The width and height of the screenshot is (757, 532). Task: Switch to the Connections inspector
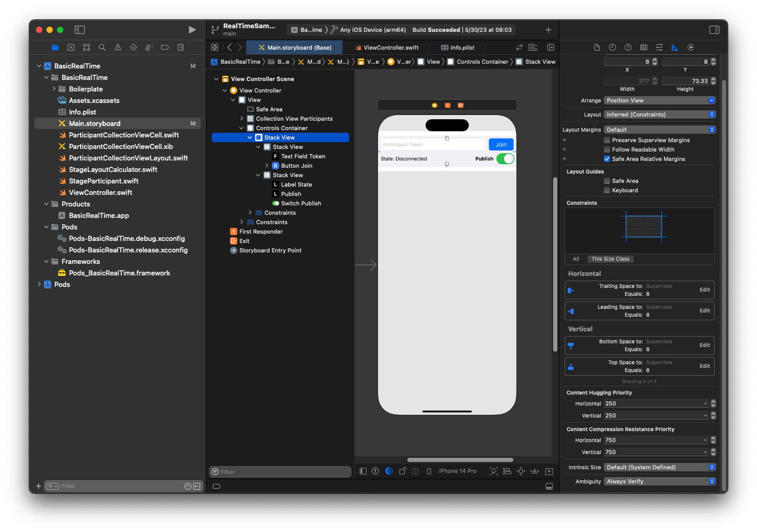[691, 47]
